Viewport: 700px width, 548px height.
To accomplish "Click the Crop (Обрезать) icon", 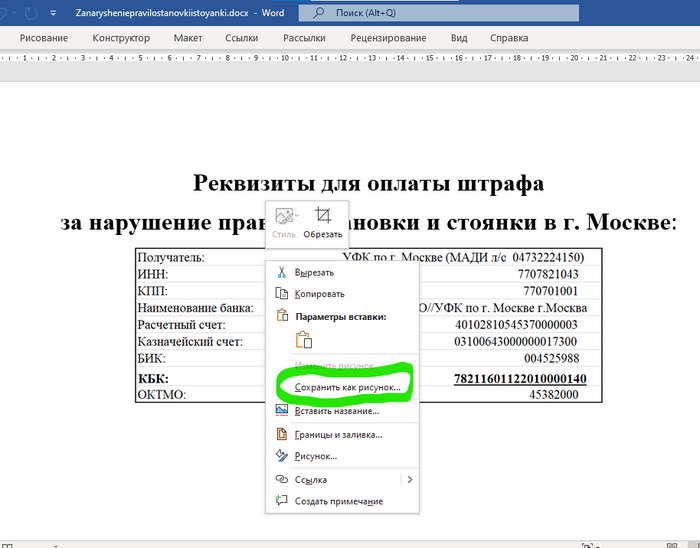I will [323, 216].
